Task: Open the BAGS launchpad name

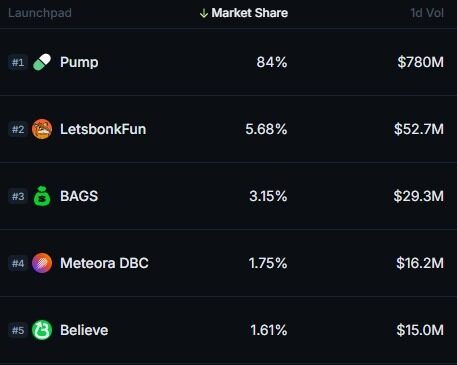Action: [79, 196]
